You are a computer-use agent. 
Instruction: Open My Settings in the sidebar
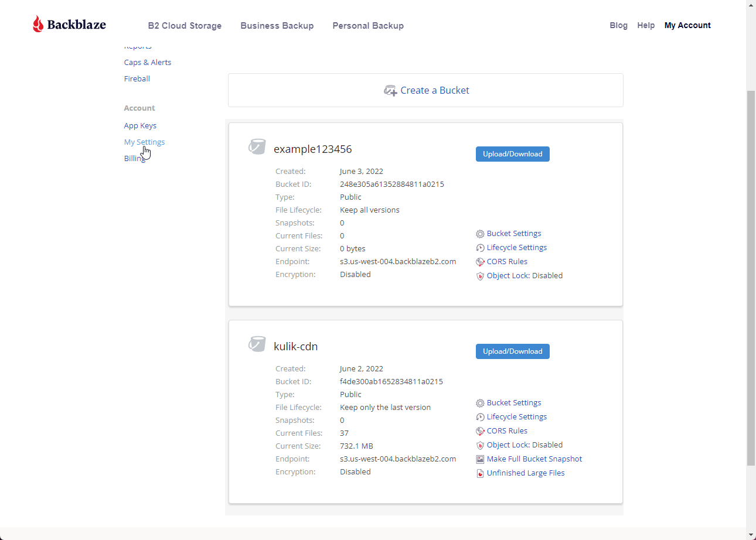pos(144,142)
